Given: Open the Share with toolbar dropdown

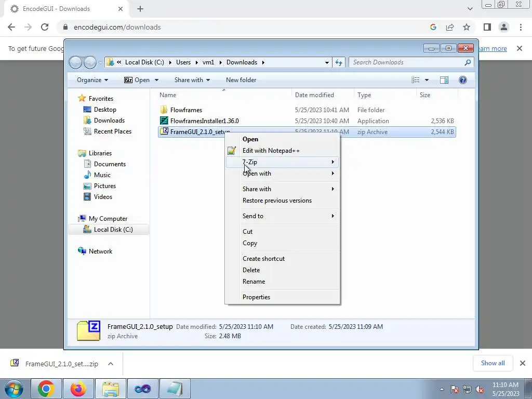Looking at the screenshot, I should (x=192, y=80).
